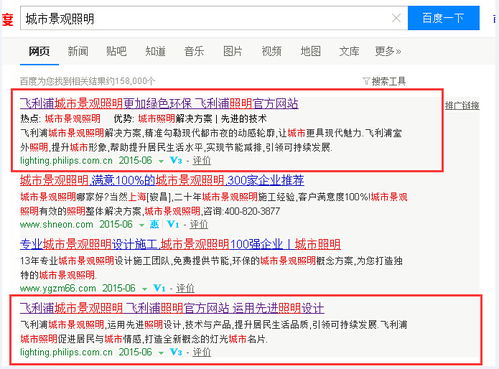Open the 地图 tab

click(x=310, y=51)
